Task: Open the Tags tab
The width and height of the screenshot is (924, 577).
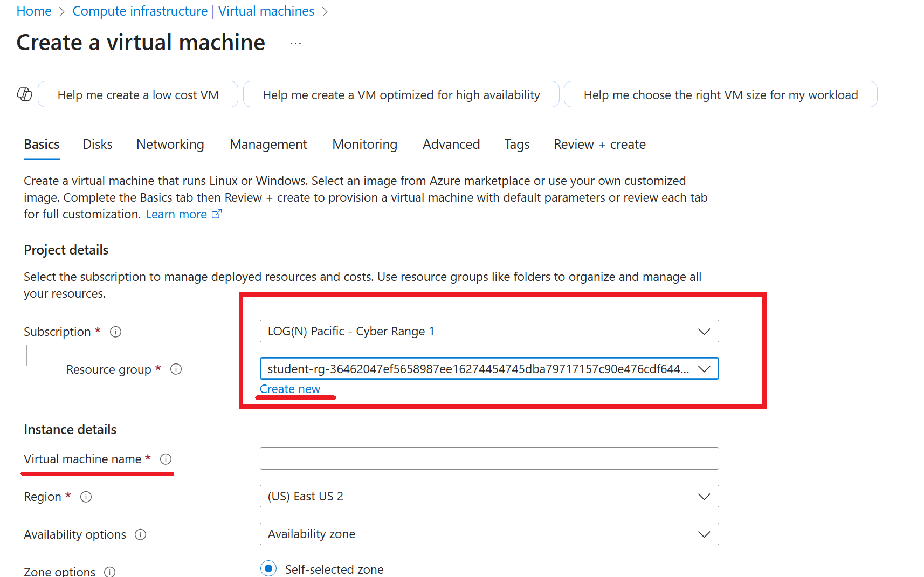Action: click(x=517, y=145)
